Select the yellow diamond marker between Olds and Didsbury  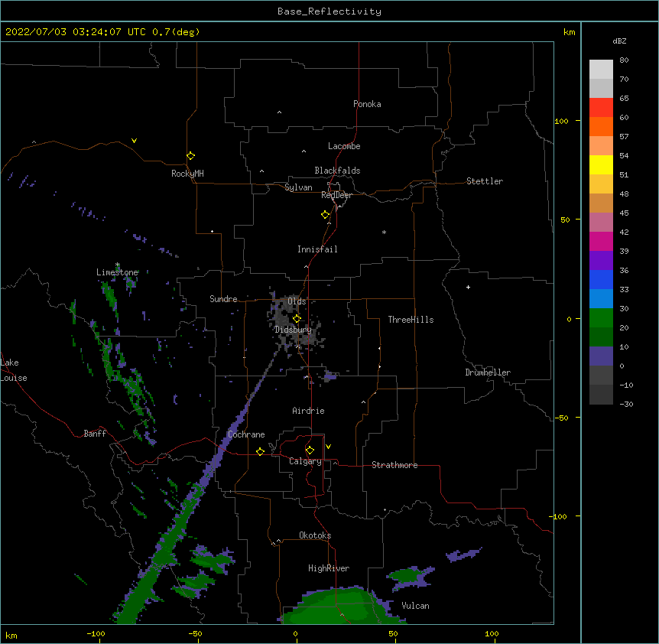point(297,319)
